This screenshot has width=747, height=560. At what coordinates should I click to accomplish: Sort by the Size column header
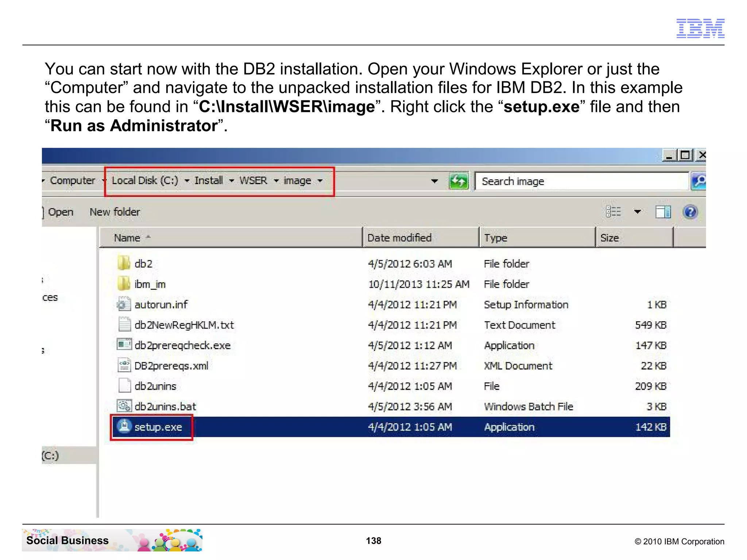click(x=635, y=238)
